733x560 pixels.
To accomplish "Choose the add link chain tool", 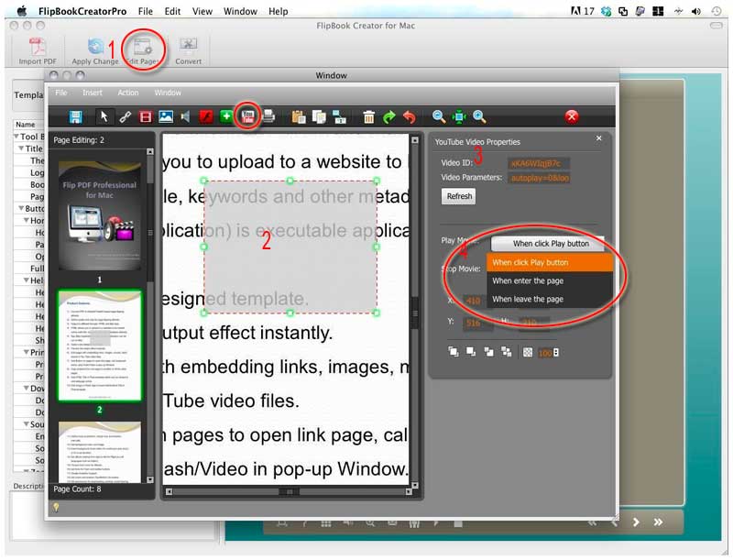I will coord(125,117).
